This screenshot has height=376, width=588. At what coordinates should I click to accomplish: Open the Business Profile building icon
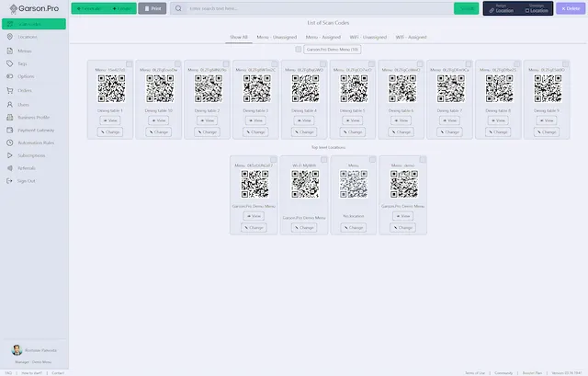[10, 117]
